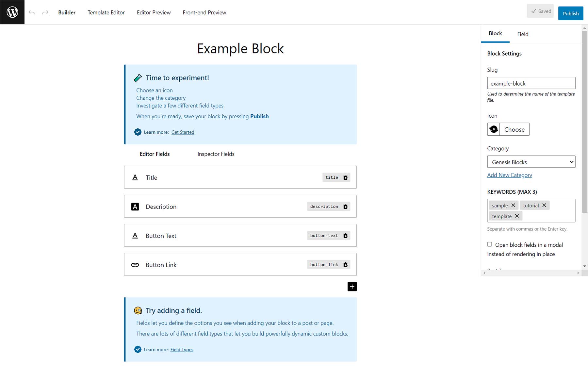Viewport: 588px width, 380px height.
Task: Click the chain link icon on Button Link field
Action: tap(135, 265)
